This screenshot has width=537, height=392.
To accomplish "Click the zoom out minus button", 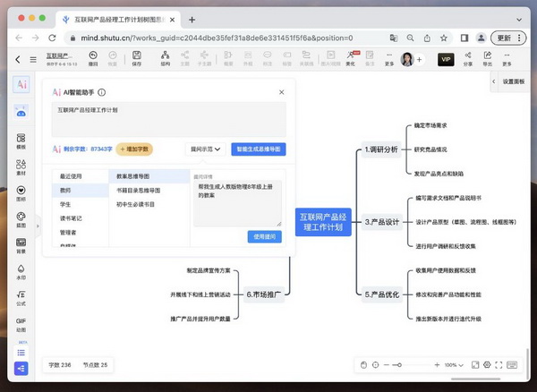I will [387, 365].
